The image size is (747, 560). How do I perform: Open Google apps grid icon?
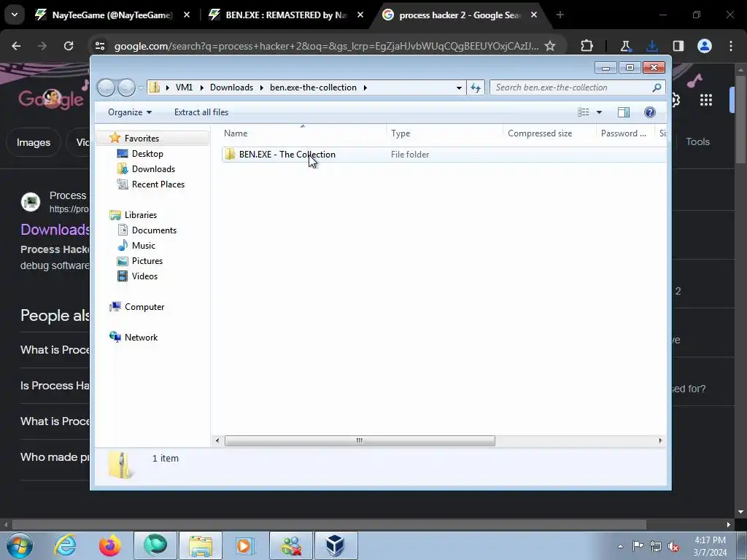click(x=706, y=100)
